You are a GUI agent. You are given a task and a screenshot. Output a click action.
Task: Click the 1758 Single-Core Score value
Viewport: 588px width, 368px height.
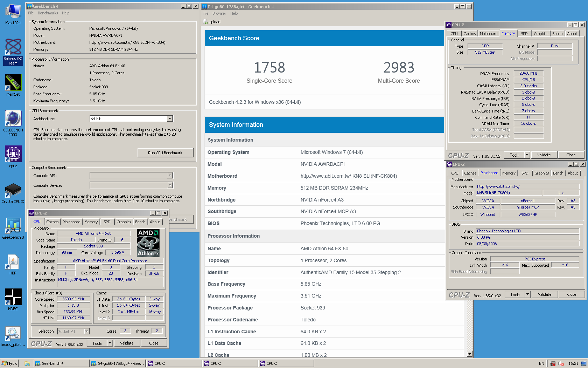pyautogui.click(x=269, y=67)
